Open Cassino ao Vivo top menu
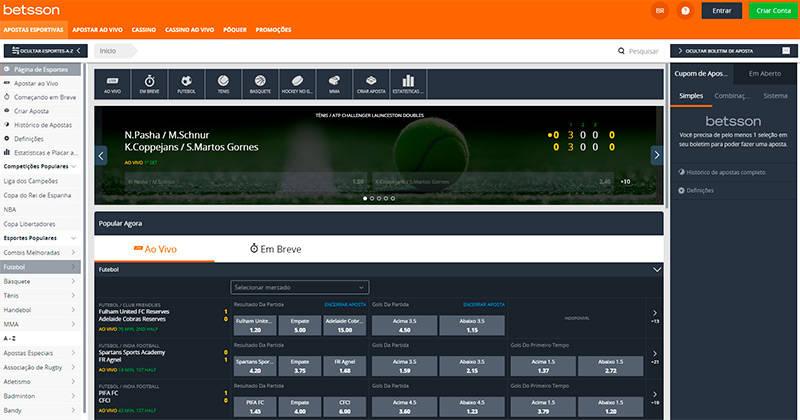800x420 pixels. [189, 30]
